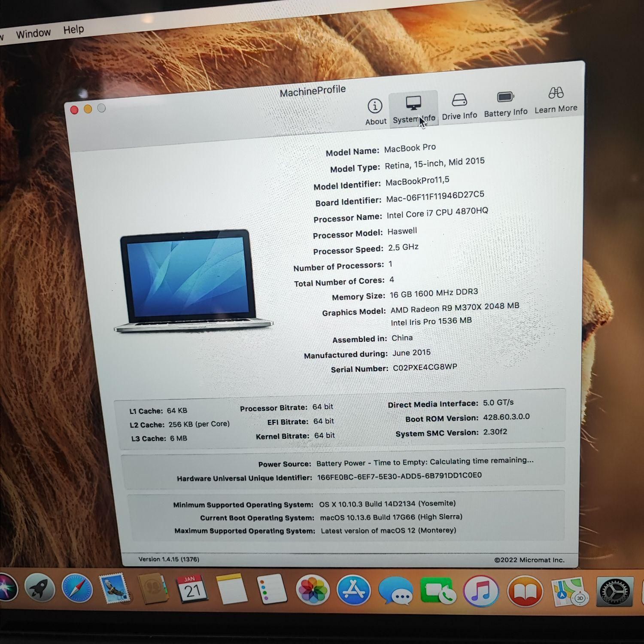This screenshot has width=644, height=644.
Task: Open the About tab in MachineProfile
Action: click(x=375, y=112)
